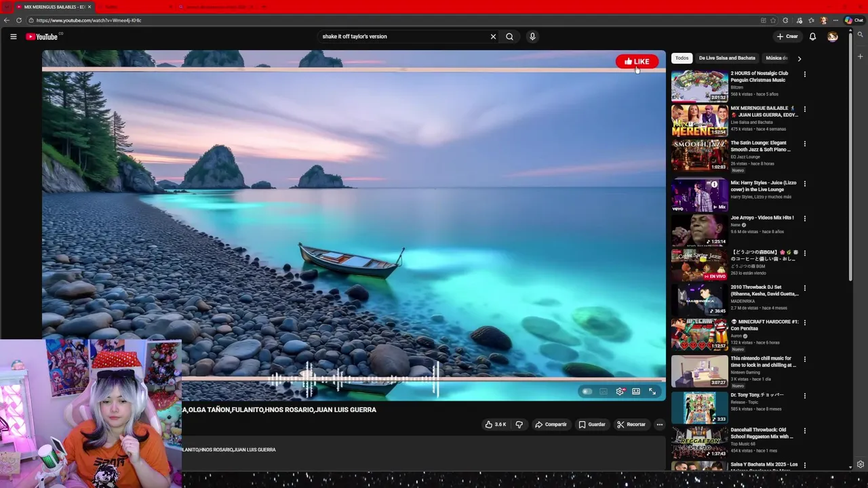Open the browser favorites list icon
The width and height of the screenshot is (868, 488).
(811, 20)
